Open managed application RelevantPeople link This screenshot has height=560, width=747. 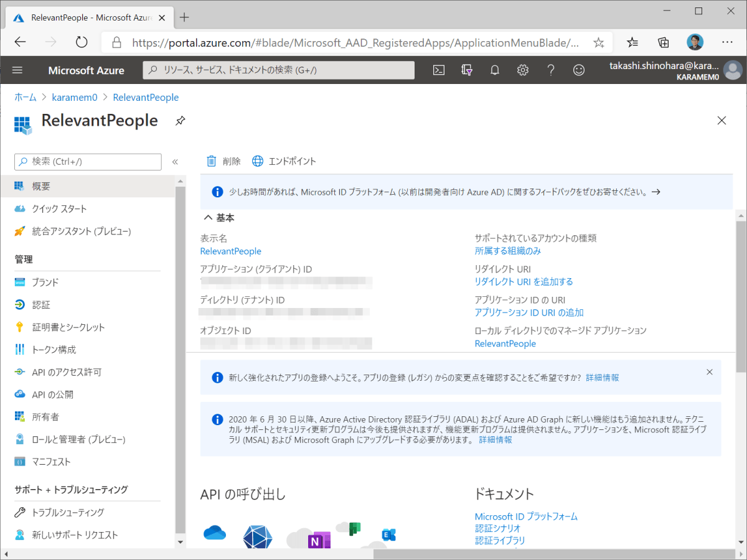[x=505, y=343]
